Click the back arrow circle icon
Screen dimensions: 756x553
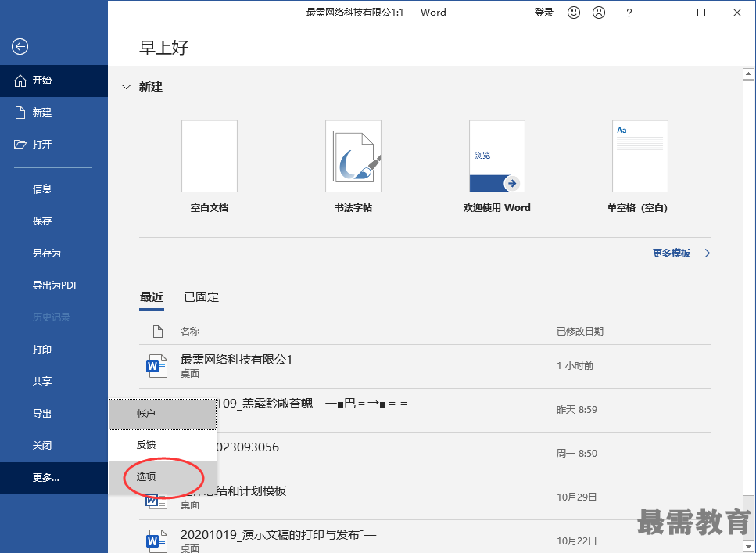coord(20,47)
